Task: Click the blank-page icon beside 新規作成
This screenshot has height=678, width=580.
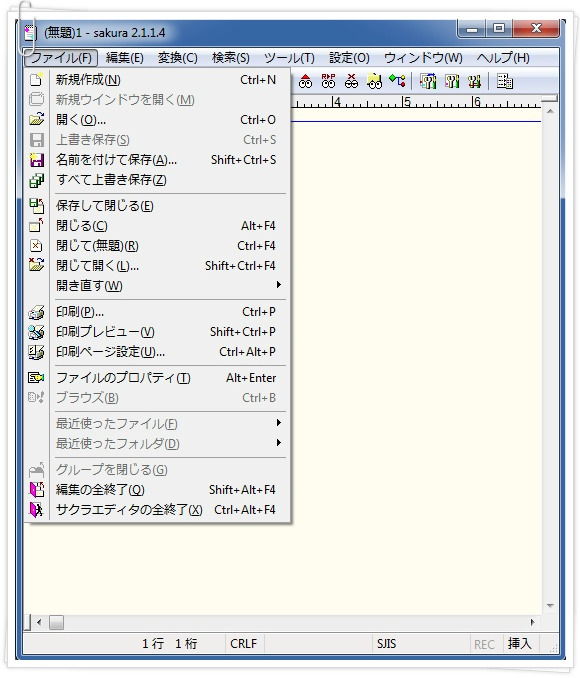Action: tap(36, 80)
